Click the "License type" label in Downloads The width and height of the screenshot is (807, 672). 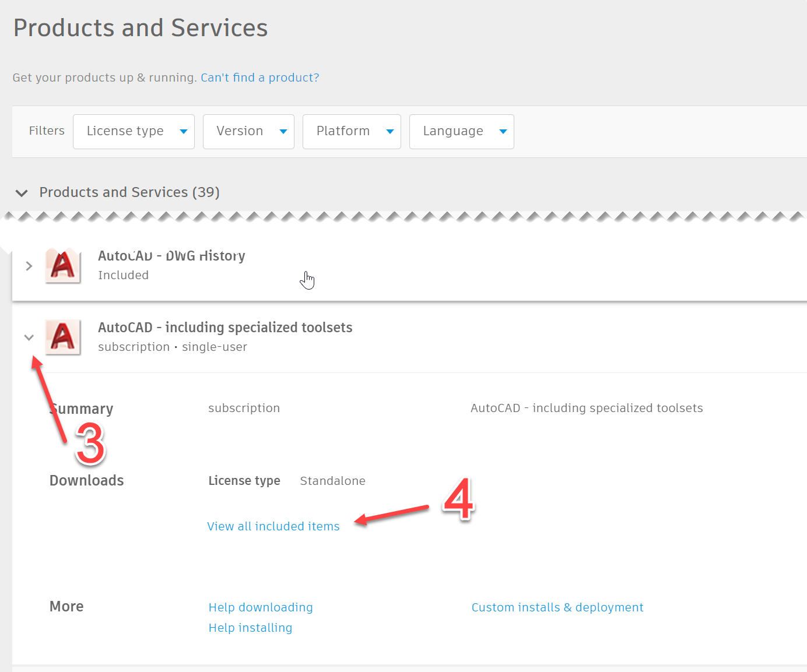pos(244,481)
